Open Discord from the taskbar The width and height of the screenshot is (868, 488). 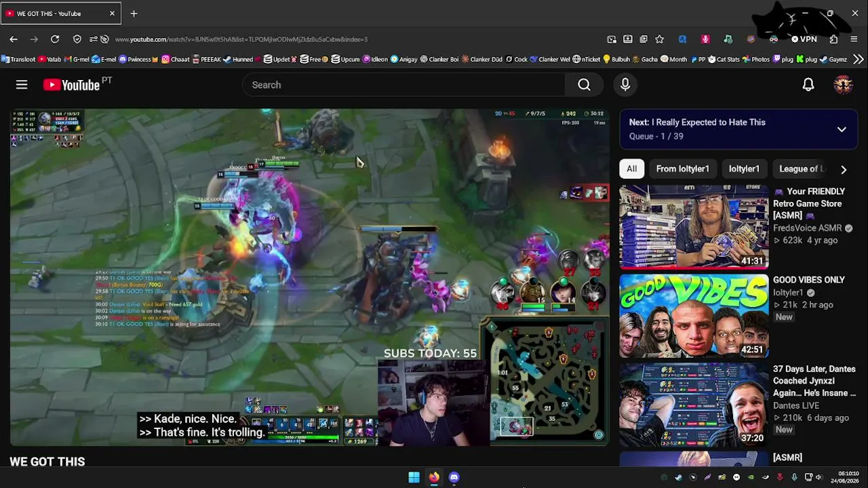coord(454,477)
